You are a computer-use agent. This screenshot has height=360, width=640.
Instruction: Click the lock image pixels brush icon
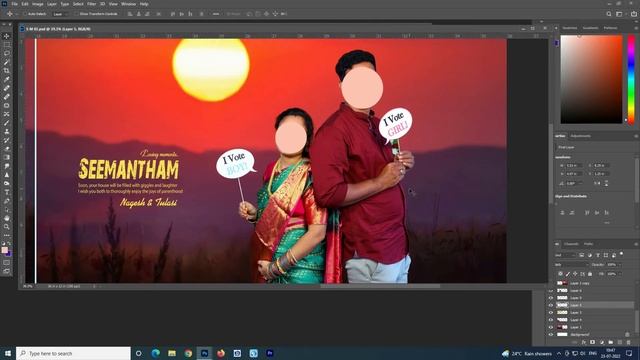[568, 274]
